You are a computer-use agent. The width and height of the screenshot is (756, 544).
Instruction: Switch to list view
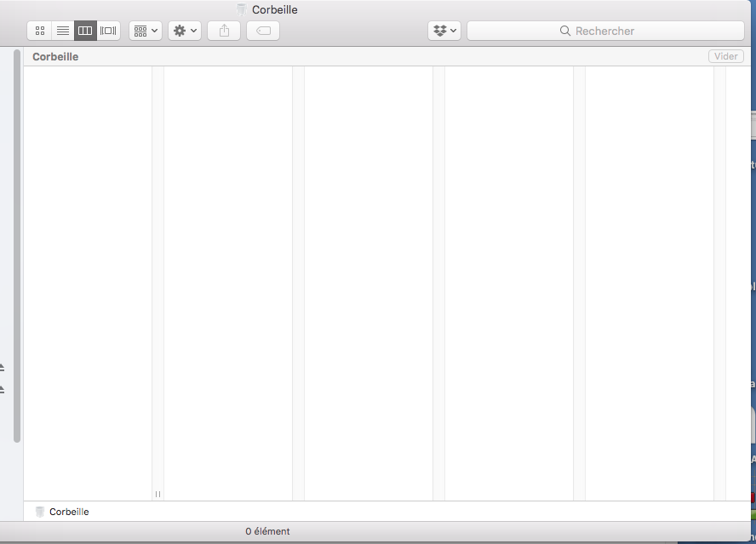click(x=63, y=31)
